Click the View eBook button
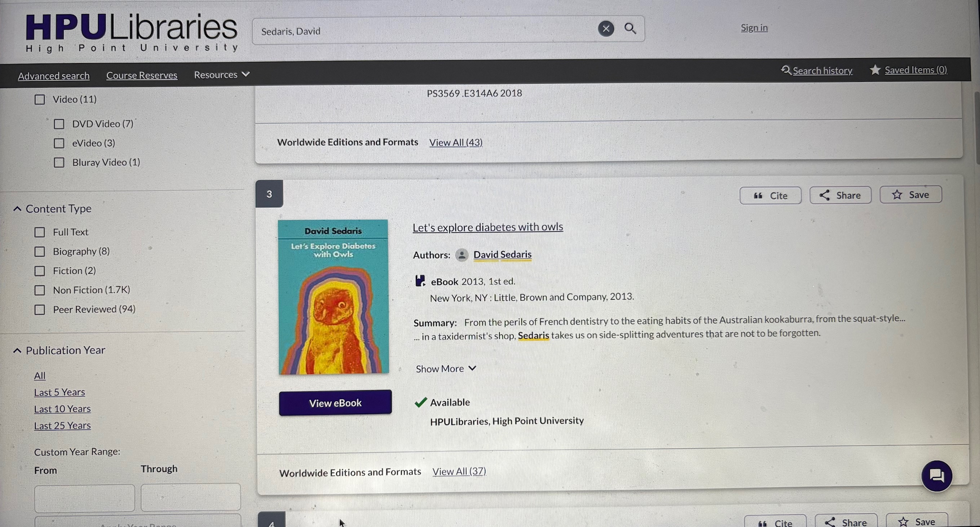Screen dimensions: 980x527 click(335, 403)
